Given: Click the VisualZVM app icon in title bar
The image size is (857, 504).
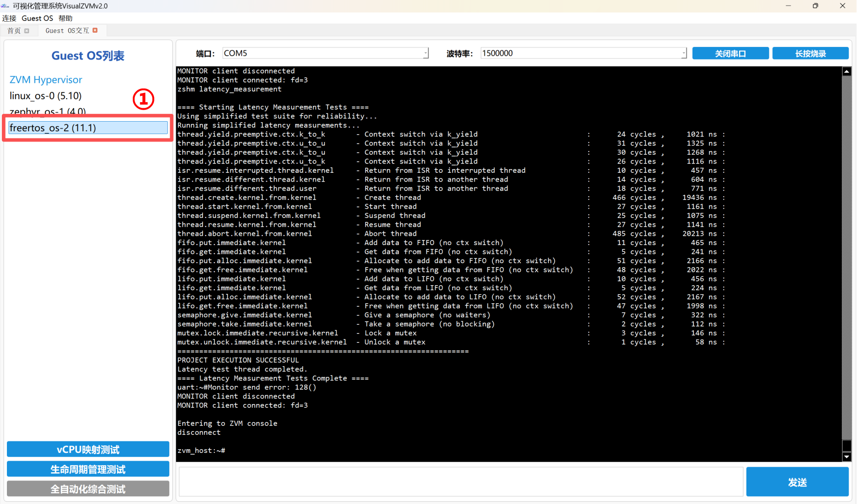Looking at the screenshot, I should point(6,6).
